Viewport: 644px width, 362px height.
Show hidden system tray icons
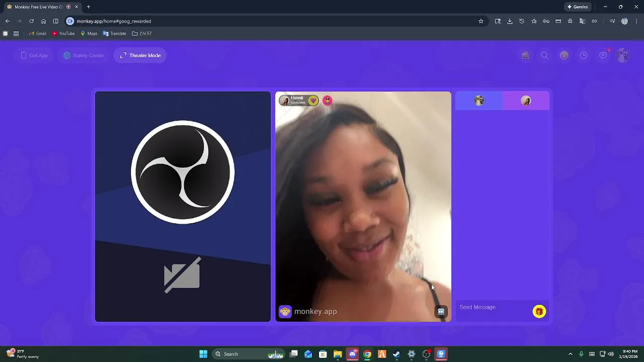click(x=570, y=354)
